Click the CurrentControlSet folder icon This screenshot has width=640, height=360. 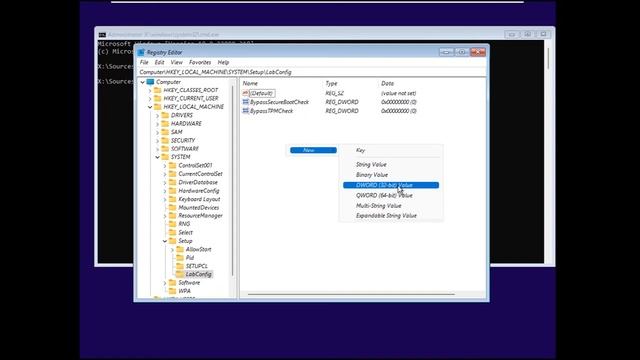click(x=173, y=174)
